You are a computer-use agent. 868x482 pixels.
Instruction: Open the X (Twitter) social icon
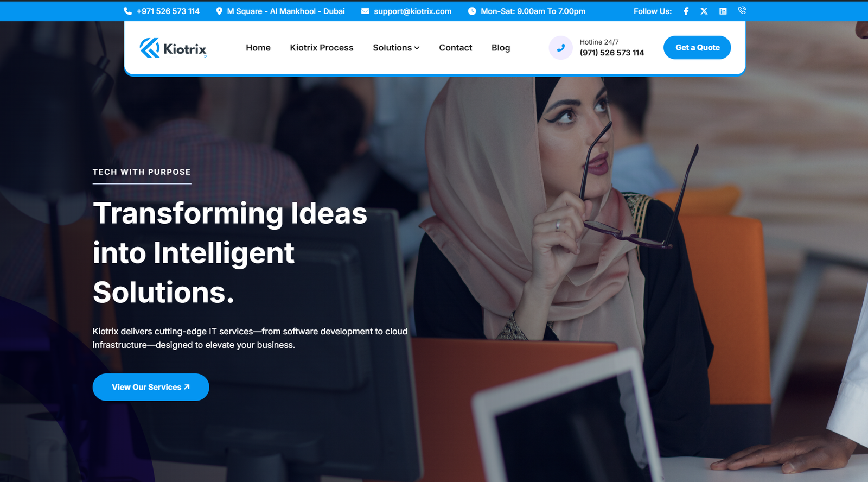(704, 11)
